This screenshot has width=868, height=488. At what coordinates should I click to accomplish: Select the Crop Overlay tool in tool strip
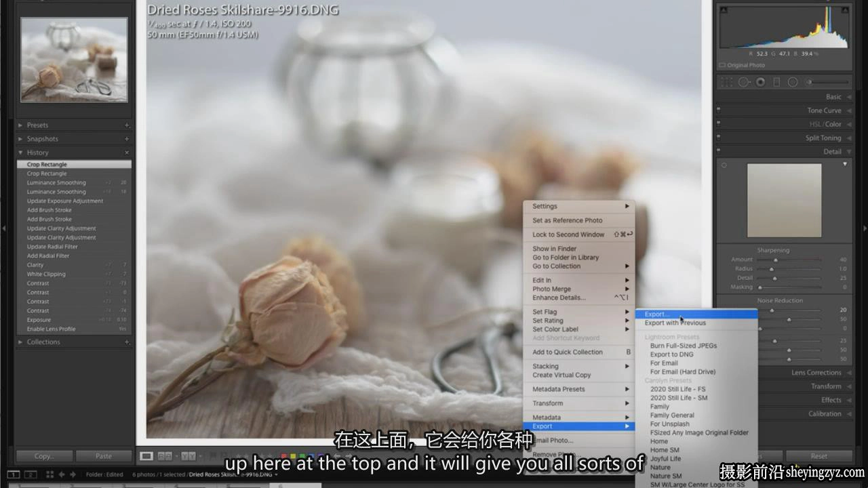point(726,82)
